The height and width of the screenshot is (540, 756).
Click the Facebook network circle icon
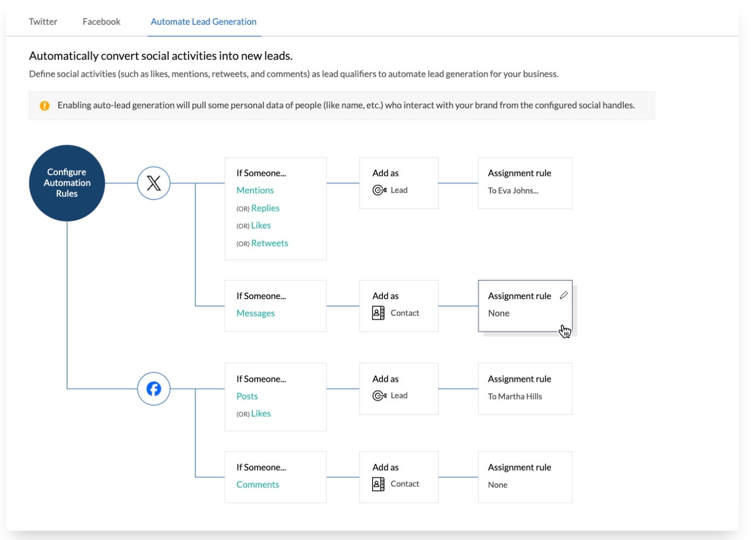[x=154, y=389]
